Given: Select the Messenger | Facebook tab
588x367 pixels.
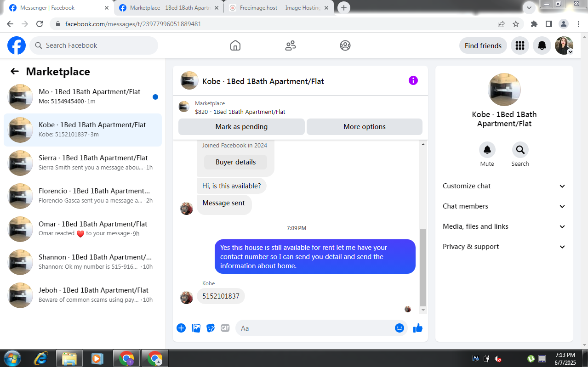Looking at the screenshot, I should 59,8.
